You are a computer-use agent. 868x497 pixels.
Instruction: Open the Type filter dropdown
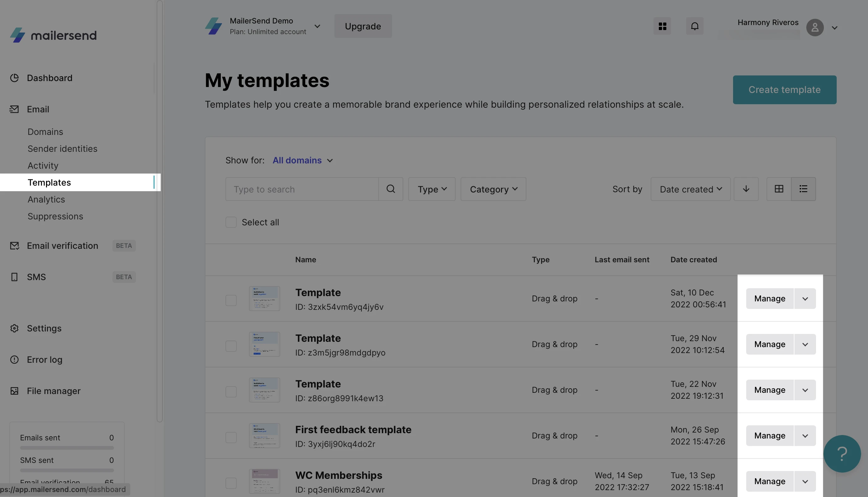click(x=431, y=189)
